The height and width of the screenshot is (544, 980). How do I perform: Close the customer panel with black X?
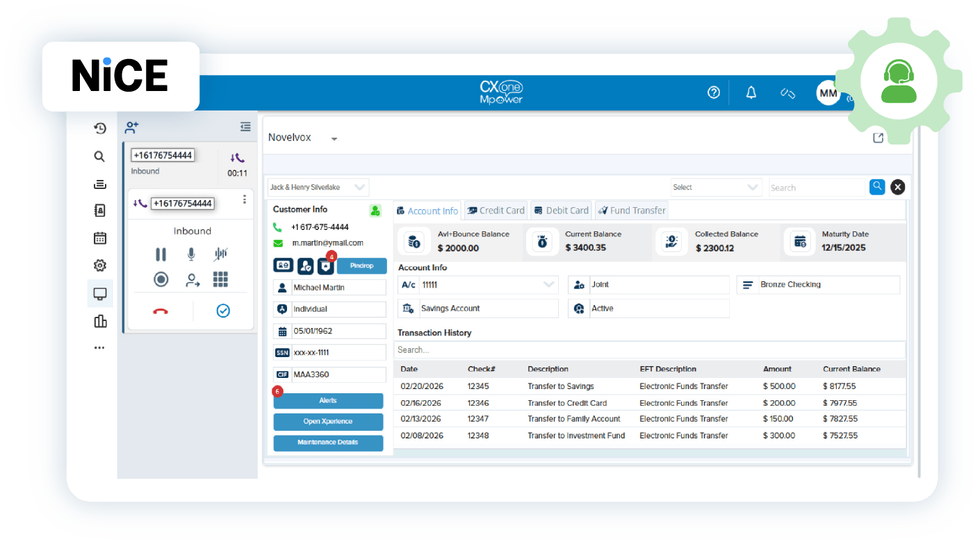[898, 187]
